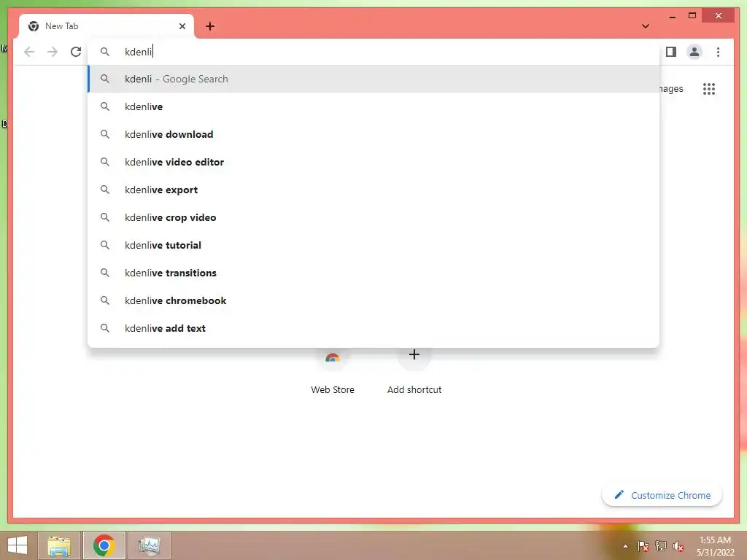This screenshot has height=560, width=747.
Task: Choose the 'kdenlive' suggestion
Action: (374, 106)
